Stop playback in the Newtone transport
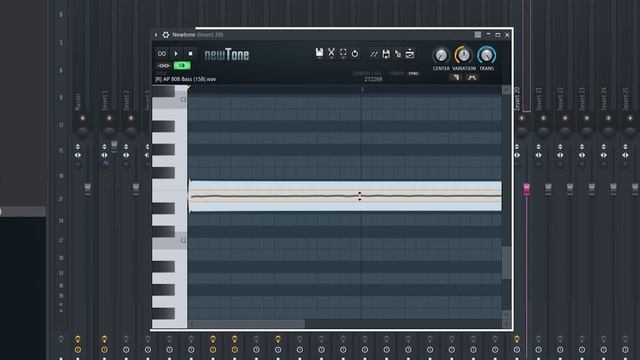640x360 pixels. coord(190,53)
